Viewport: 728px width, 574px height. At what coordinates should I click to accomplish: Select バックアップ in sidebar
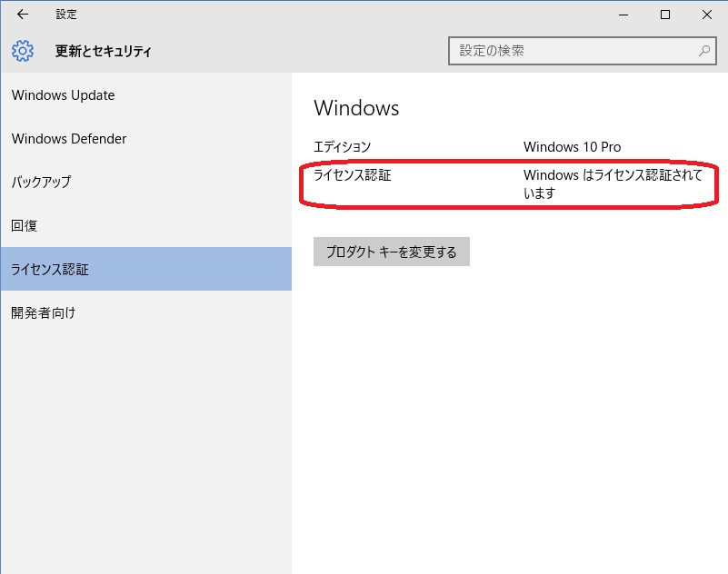(x=145, y=182)
